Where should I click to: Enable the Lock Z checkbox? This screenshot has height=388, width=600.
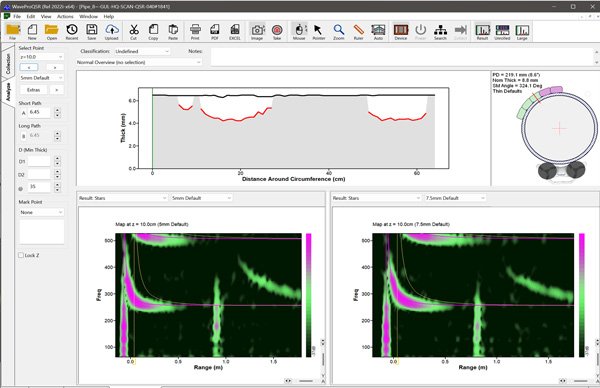21,255
